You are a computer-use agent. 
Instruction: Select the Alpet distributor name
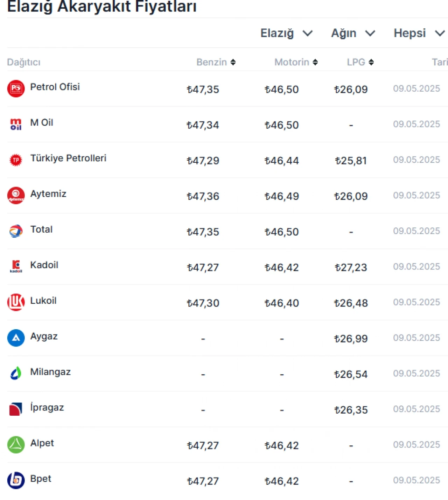pos(42,443)
